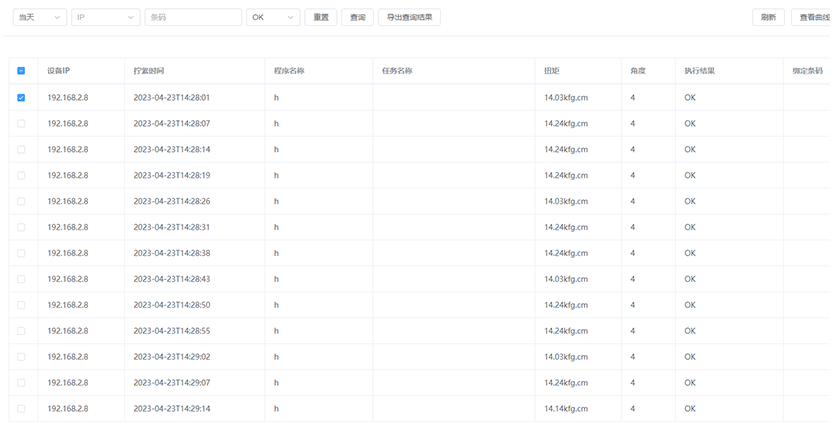This screenshot has height=433, width=837.
Task: Expand the IP filter dropdown
Action: (x=105, y=17)
